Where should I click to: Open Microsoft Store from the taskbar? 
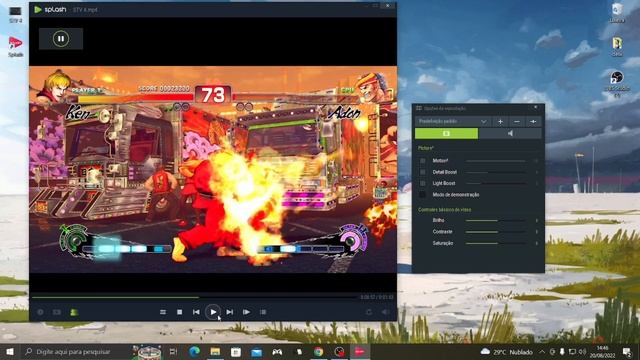[236, 351]
